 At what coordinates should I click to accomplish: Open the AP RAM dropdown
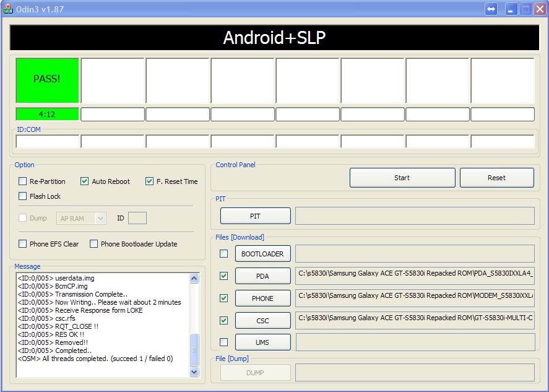[81, 218]
